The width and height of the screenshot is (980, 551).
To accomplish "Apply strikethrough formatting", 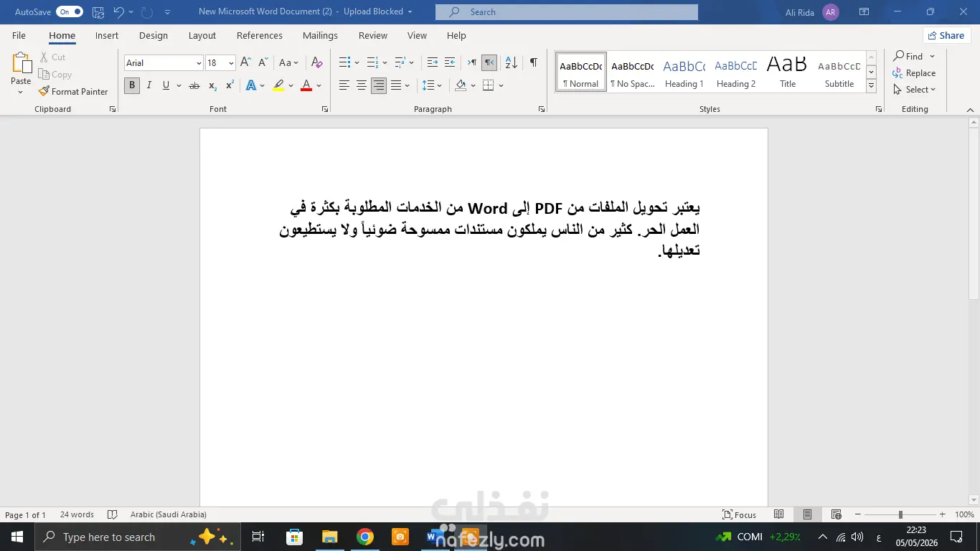I will click(x=194, y=85).
